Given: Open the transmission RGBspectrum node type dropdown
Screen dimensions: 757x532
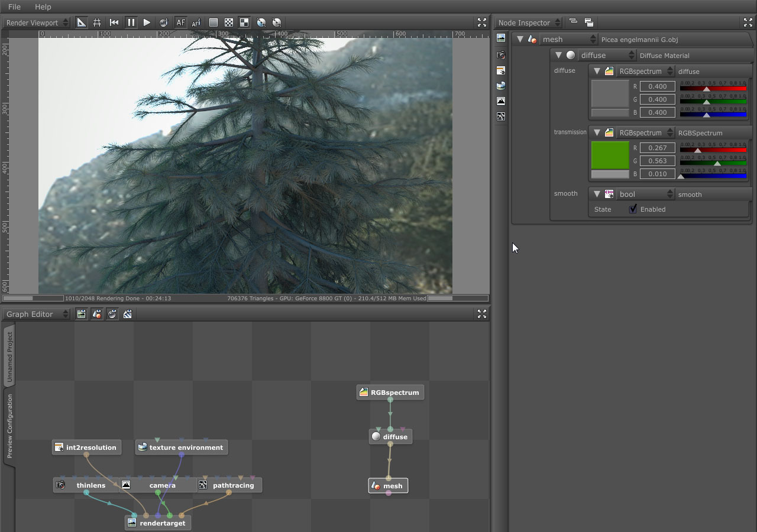Looking at the screenshot, I should pyautogui.click(x=645, y=132).
